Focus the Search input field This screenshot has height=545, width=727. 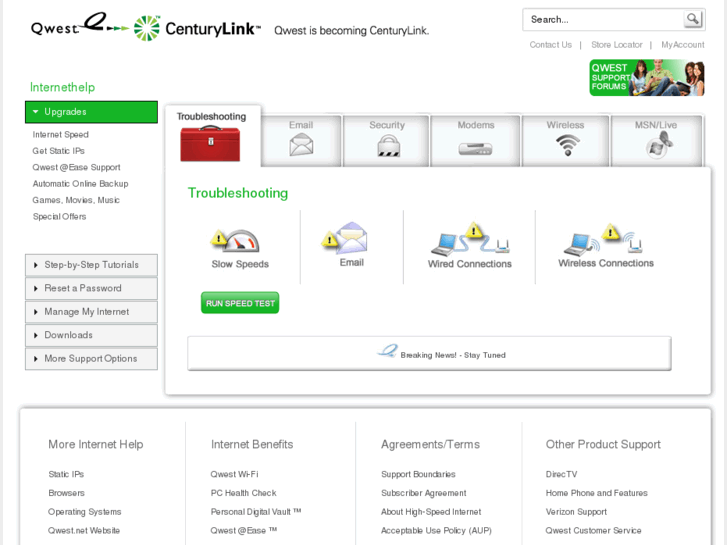(x=603, y=19)
